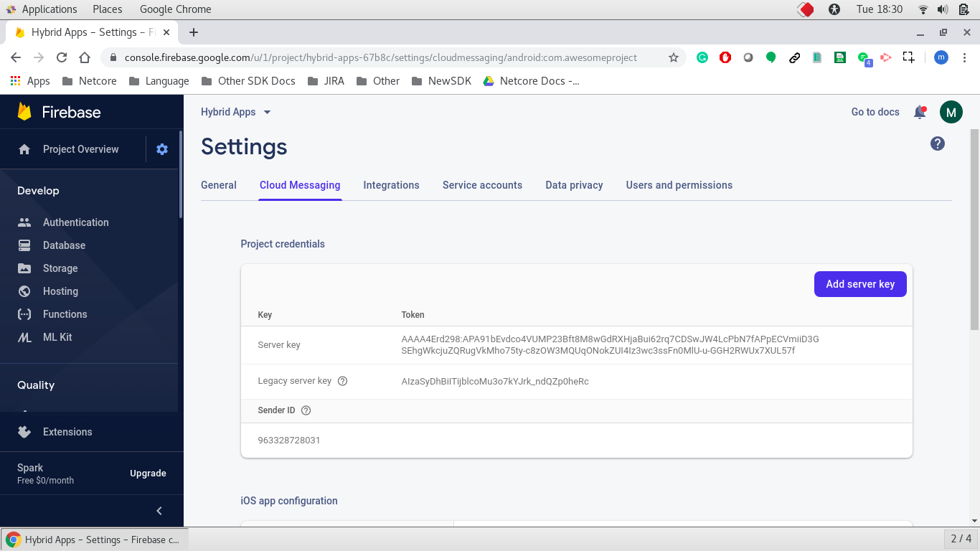Click the volume icon in system tray
The image size is (980, 551).
point(943,9)
